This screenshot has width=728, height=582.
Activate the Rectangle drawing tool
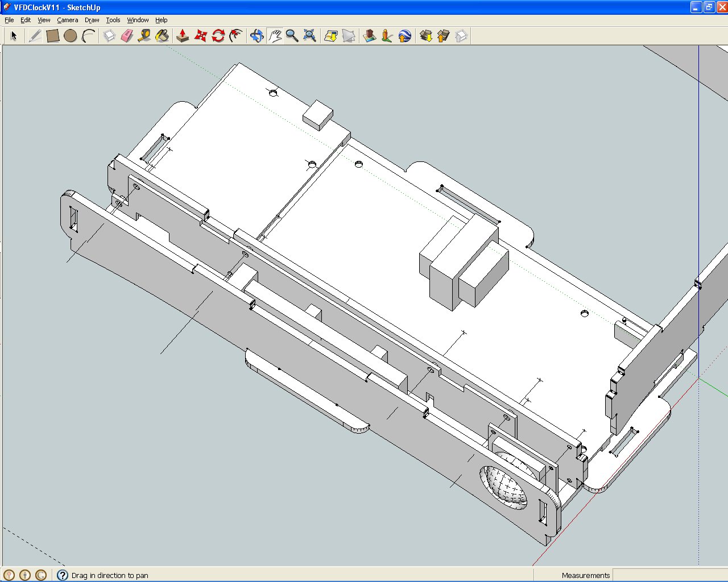click(x=53, y=35)
